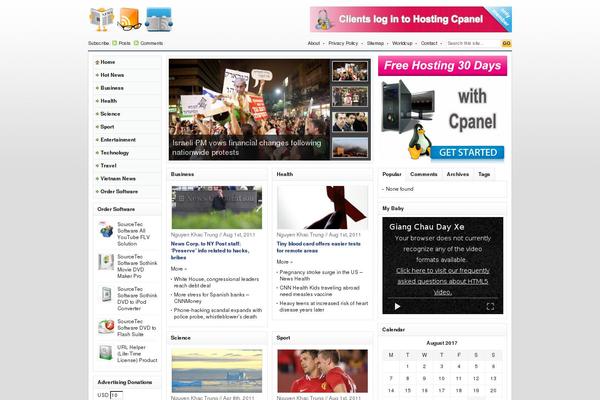Click Health article red ribbon image
Viewport: 600px width, 400px height.
[x=323, y=207]
